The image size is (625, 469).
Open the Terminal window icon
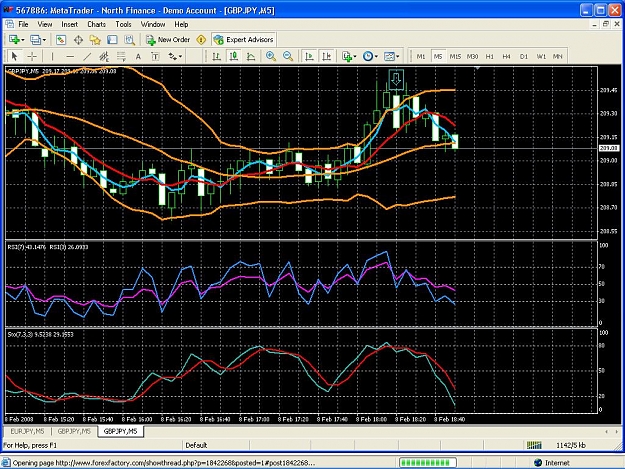click(x=112, y=39)
